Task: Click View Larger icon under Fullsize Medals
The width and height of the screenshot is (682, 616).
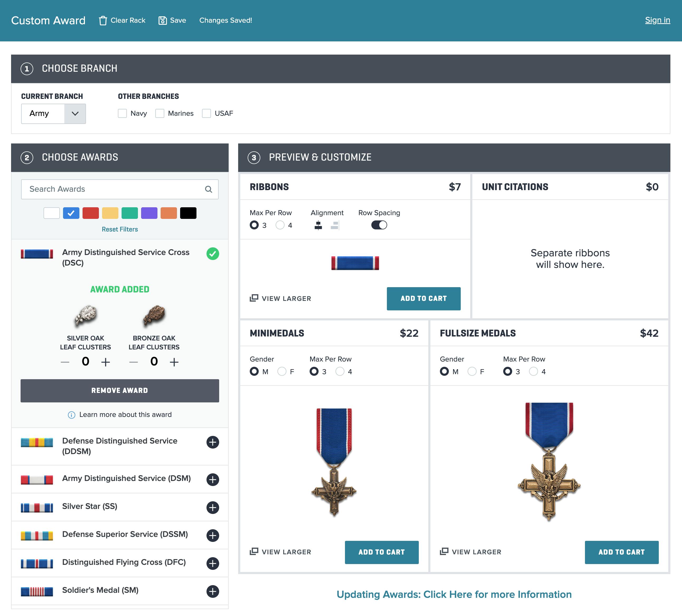Action: pos(444,551)
